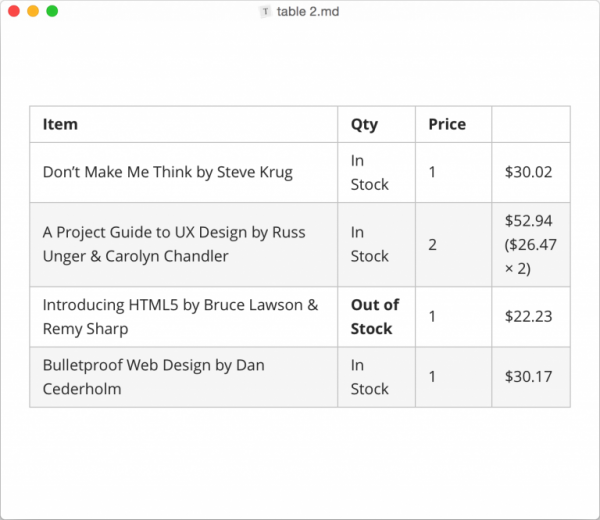Click In Stock in the Bulletproof row

[377, 377]
